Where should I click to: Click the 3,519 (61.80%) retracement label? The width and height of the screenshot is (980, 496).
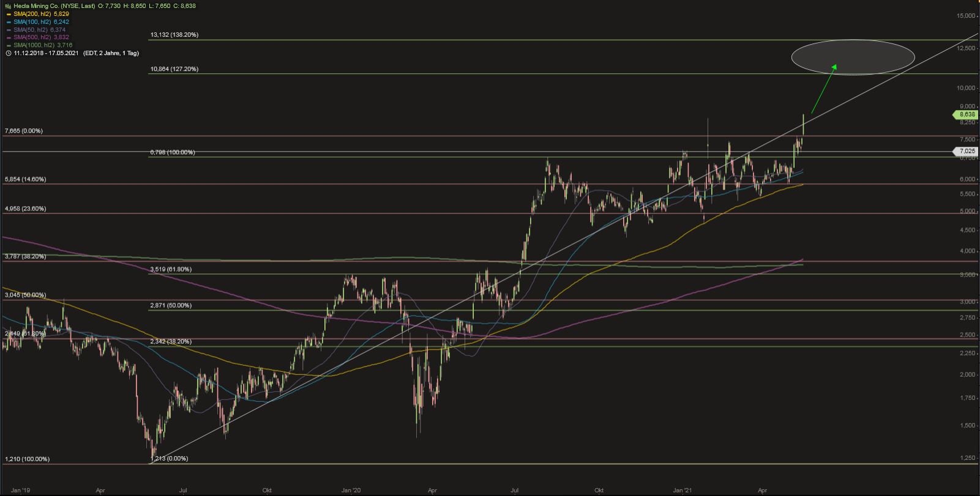pos(171,269)
